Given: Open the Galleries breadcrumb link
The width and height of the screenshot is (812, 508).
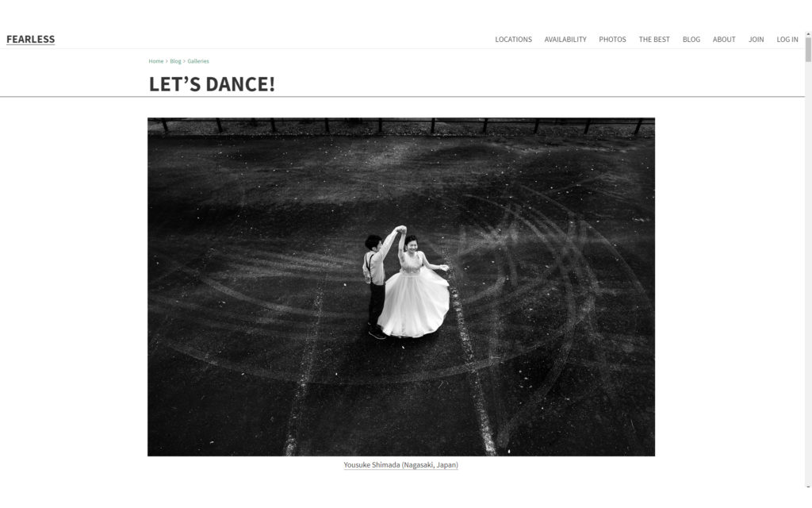Looking at the screenshot, I should pyautogui.click(x=198, y=61).
